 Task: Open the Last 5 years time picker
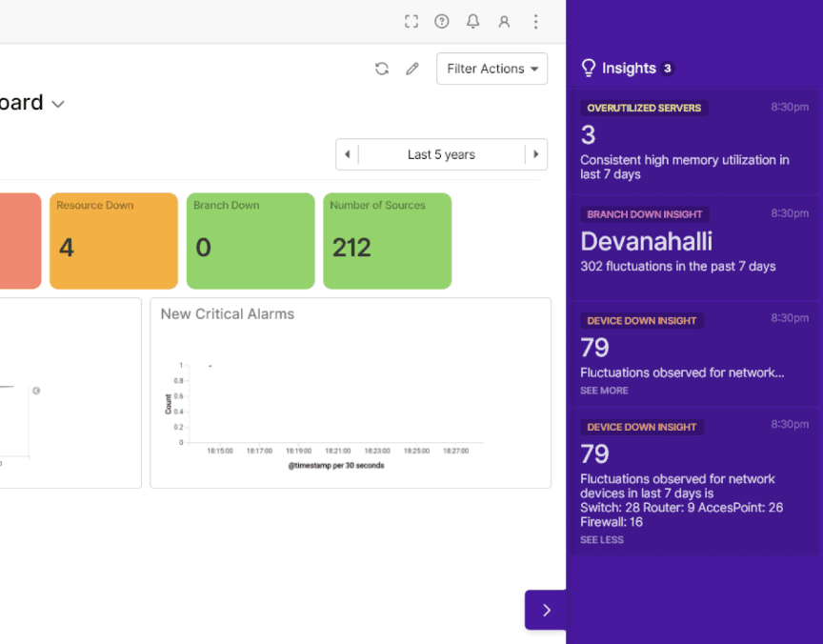[x=441, y=154]
